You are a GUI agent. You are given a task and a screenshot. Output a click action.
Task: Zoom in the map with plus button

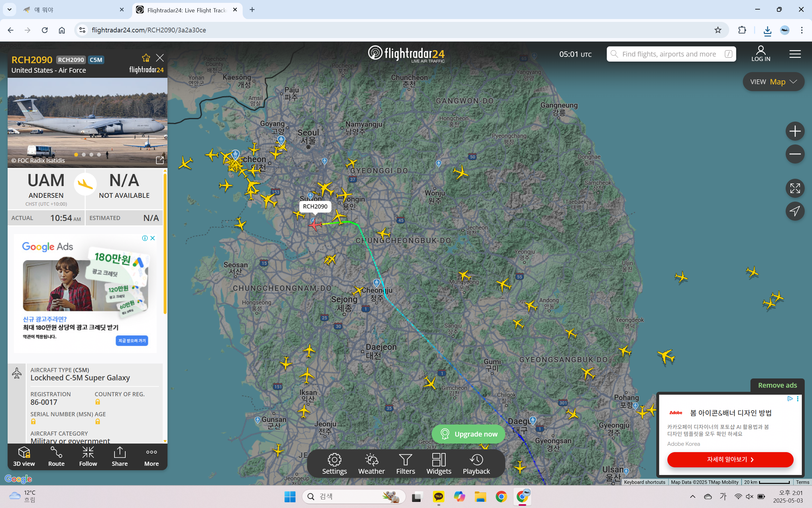click(x=795, y=131)
